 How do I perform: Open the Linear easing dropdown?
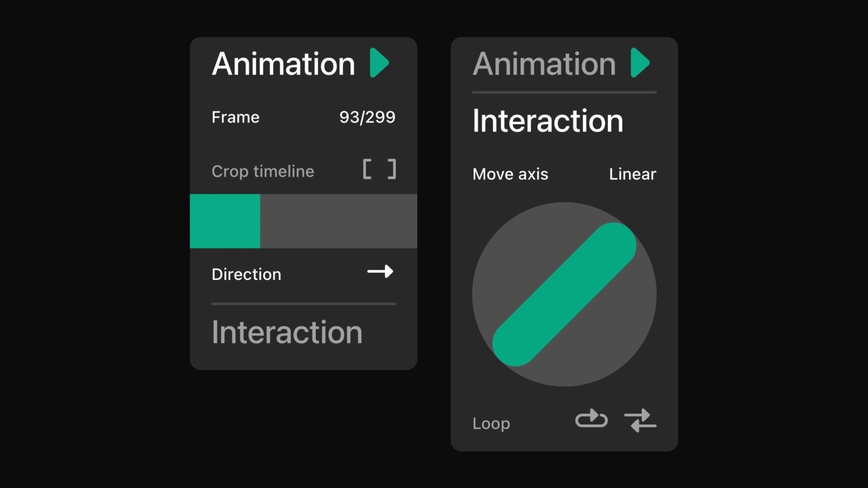(632, 174)
